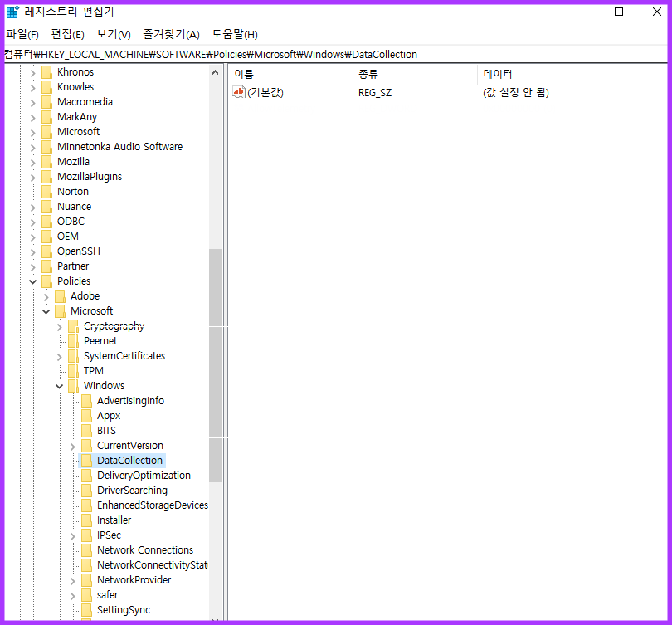The height and width of the screenshot is (625, 672).
Task: Click the Nuance folder icon
Action: pyautogui.click(x=46, y=207)
